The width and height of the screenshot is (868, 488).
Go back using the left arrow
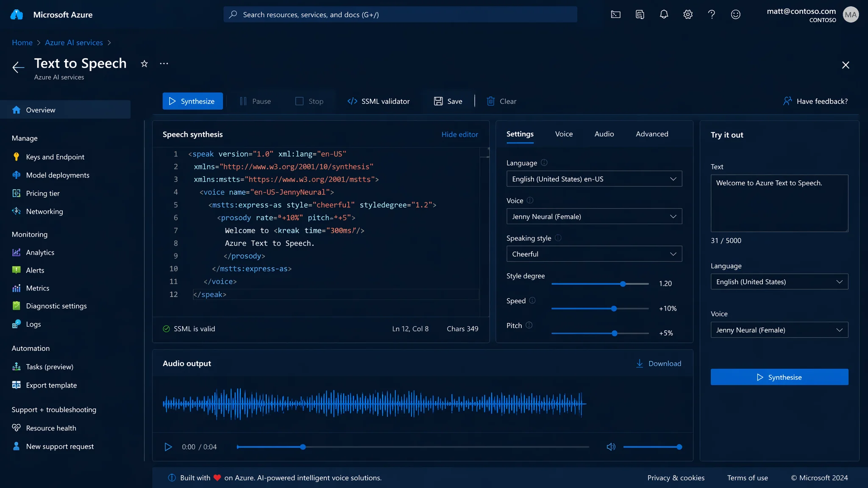[x=18, y=67]
